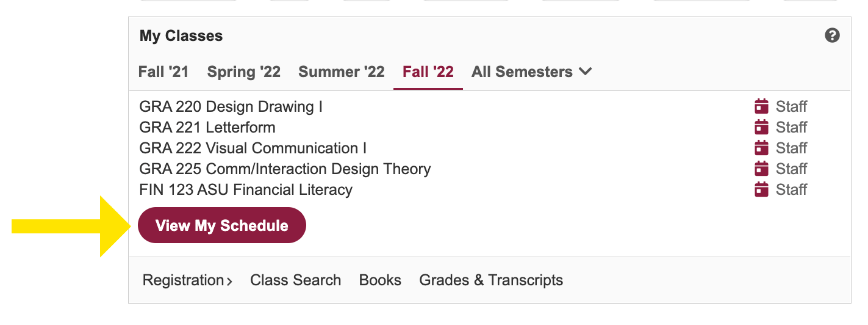Image resolution: width=868 pixels, height=325 pixels.
Task: Go to the Books link
Action: point(380,280)
